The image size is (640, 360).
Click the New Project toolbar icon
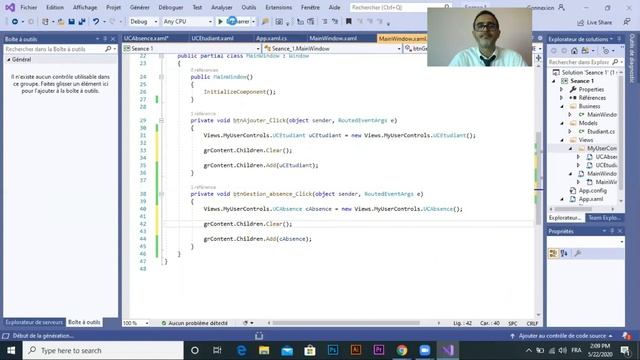(x=45, y=22)
